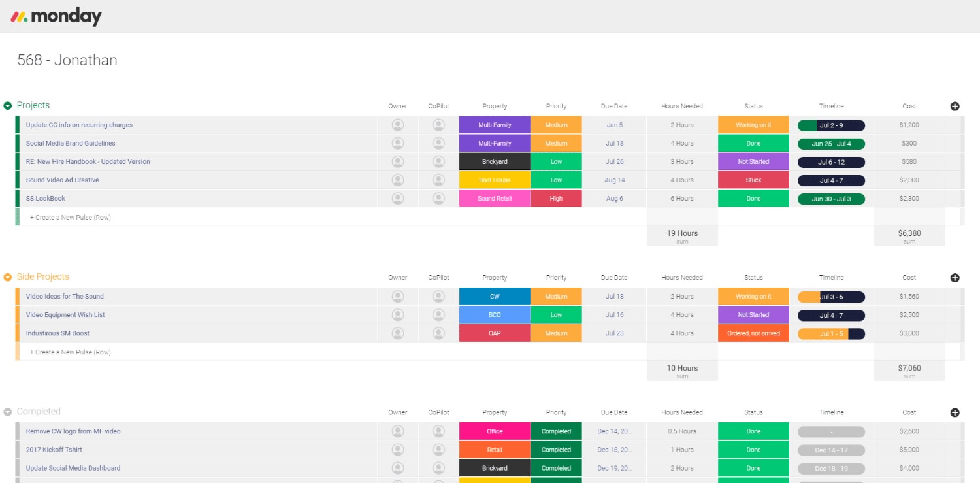Click Jul 3 - 6 timeline bar
Viewport: 980px width, 483px height.
(x=831, y=297)
